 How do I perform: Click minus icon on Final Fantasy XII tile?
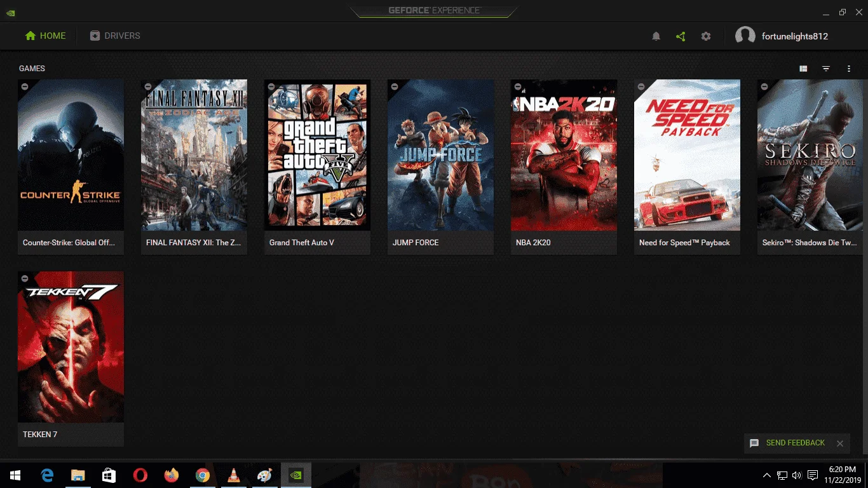(147, 86)
